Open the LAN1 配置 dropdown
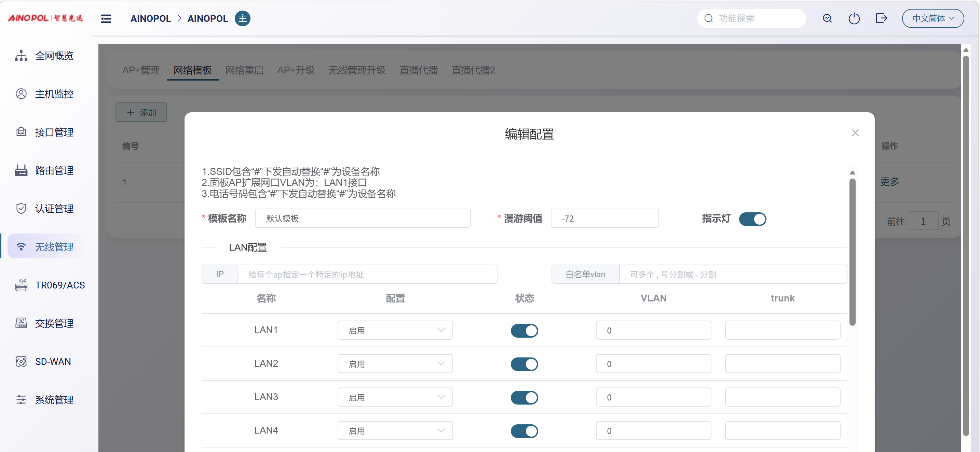980x452 pixels. (x=395, y=330)
